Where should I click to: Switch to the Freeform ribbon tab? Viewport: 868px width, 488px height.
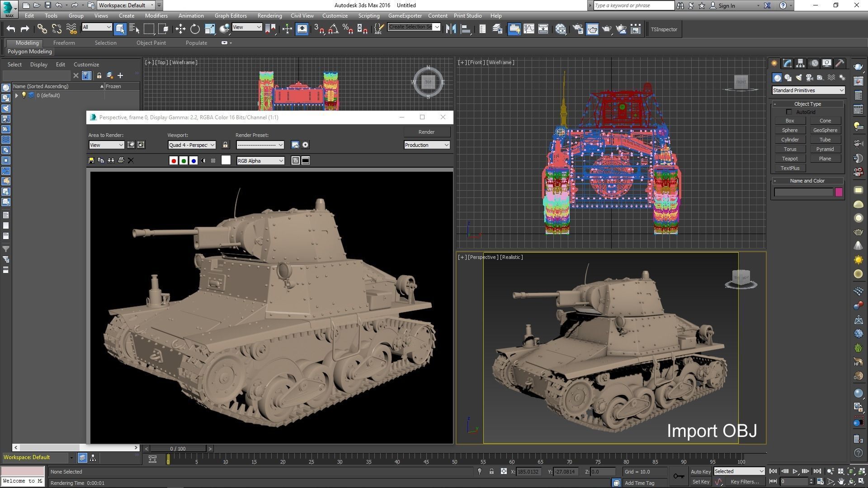[64, 43]
